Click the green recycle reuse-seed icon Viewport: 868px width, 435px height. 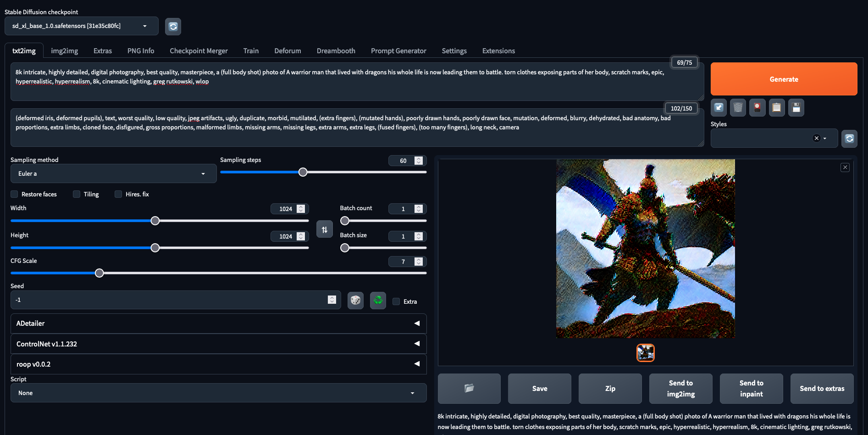click(x=378, y=301)
